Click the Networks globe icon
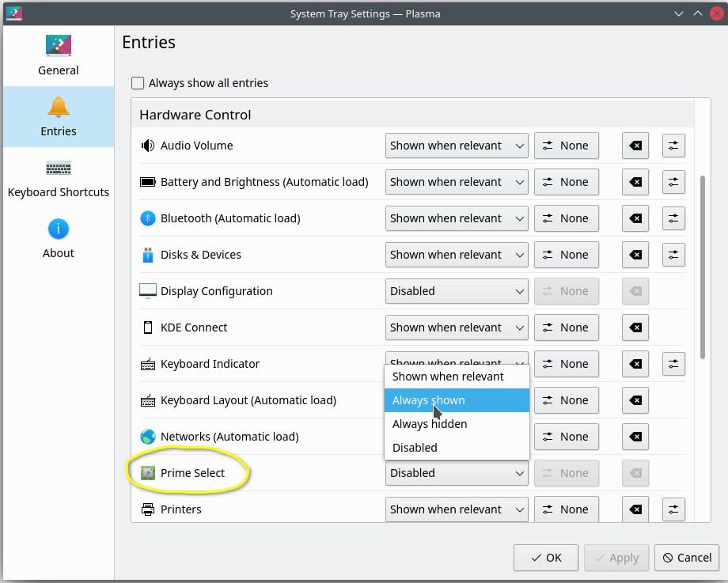The image size is (728, 583). pos(148,437)
